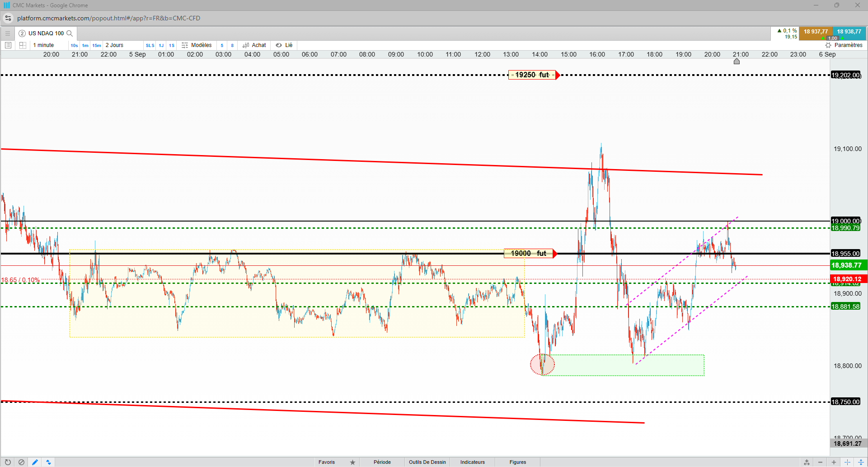Open the Modèles templates dropdown
This screenshot has height=467, width=868.
tap(197, 45)
